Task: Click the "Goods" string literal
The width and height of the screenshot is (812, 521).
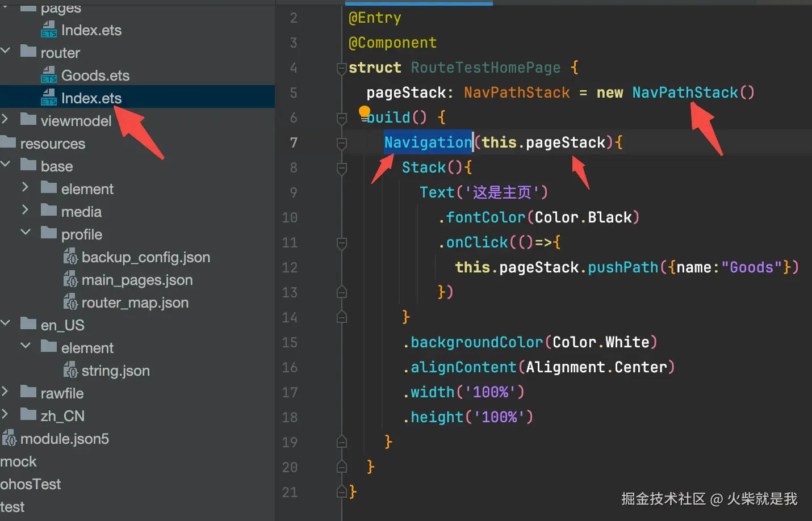Action: tap(752, 267)
